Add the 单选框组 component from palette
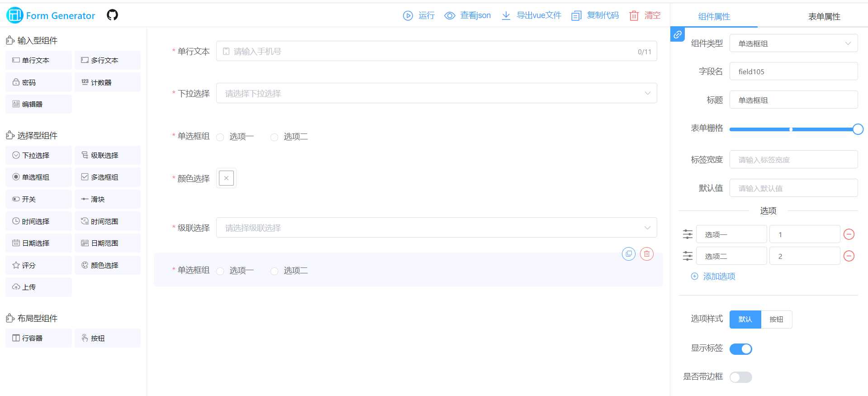868x396 pixels. tap(38, 177)
